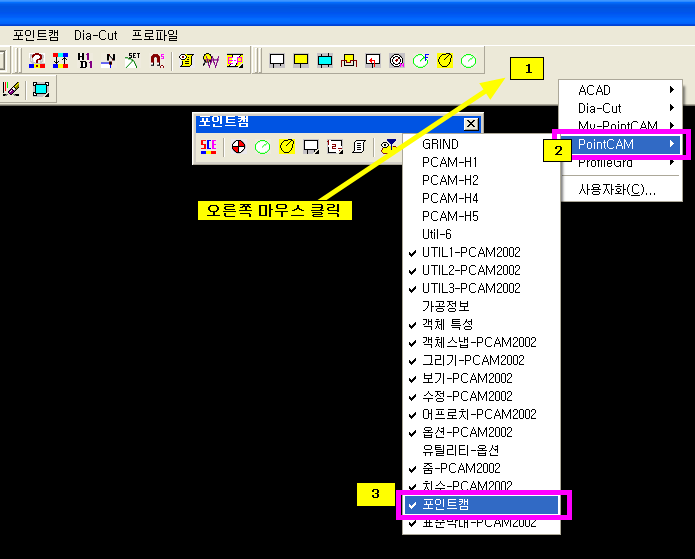
Task: Click the white signboard rectangle icon
Action: [x=277, y=60]
